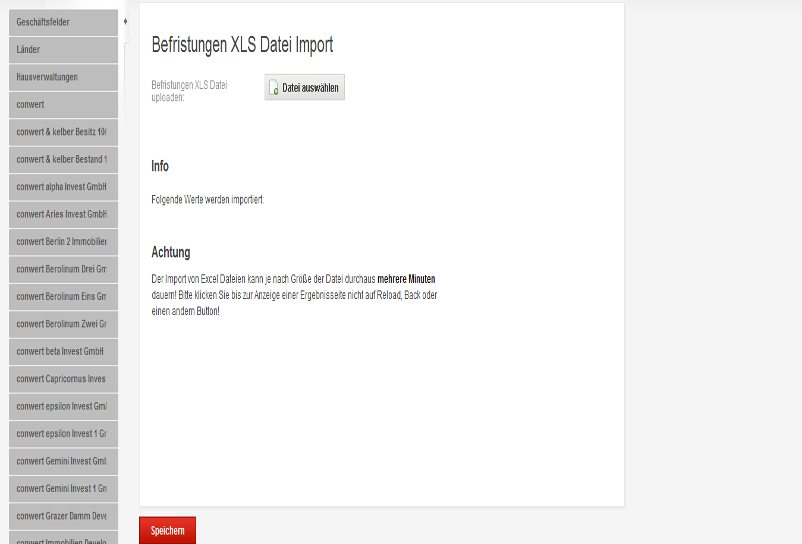Select conwert Berolinum Zwei entry

[x=63, y=324]
